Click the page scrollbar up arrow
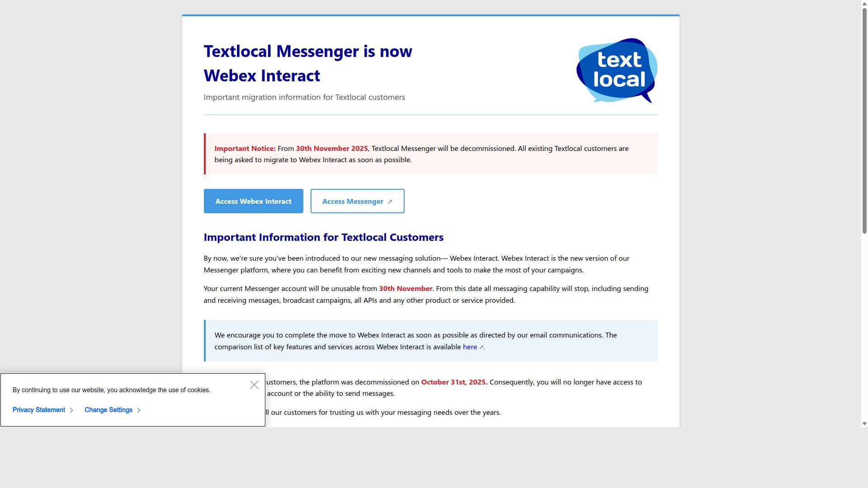 [864, 3]
